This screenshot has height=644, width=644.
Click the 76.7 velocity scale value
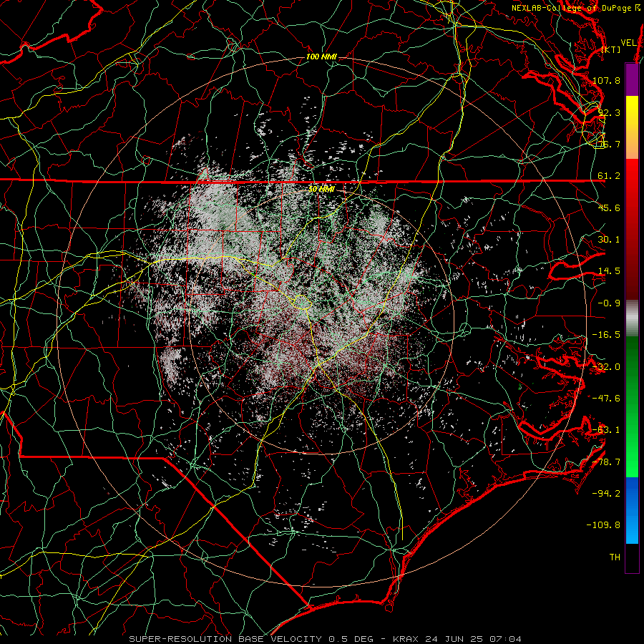pyautogui.click(x=609, y=144)
